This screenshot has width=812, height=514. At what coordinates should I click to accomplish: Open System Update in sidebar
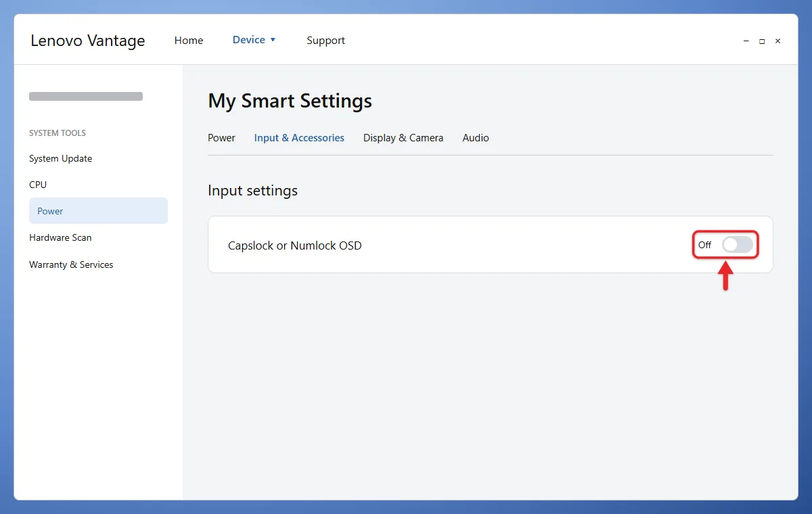pos(60,158)
